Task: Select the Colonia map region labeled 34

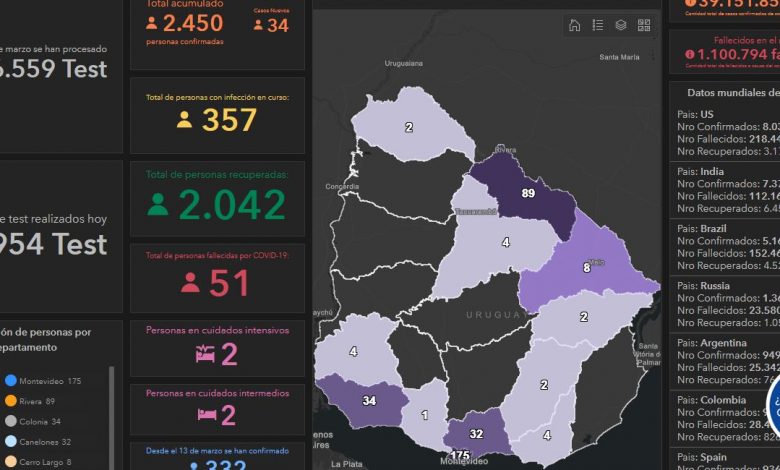Action: (x=369, y=401)
